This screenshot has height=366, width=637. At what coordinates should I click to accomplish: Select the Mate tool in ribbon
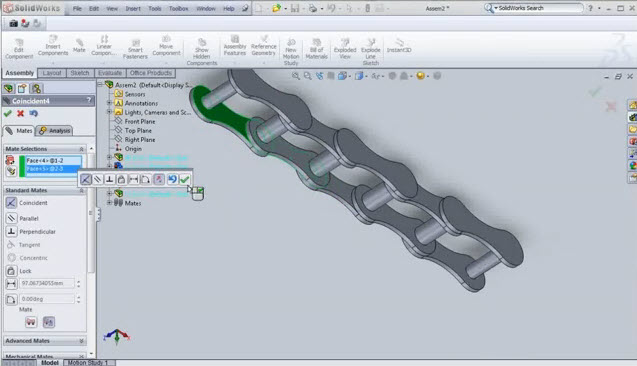coord(79,45)
